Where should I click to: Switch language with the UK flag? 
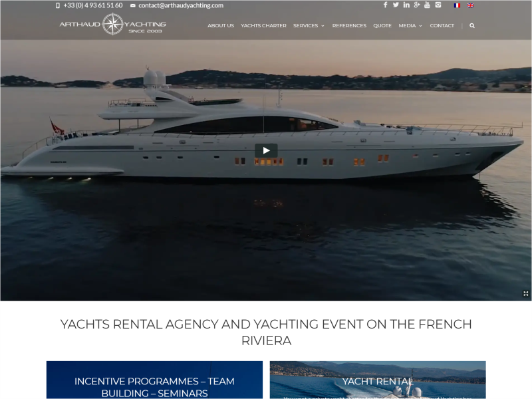(470, 5)
